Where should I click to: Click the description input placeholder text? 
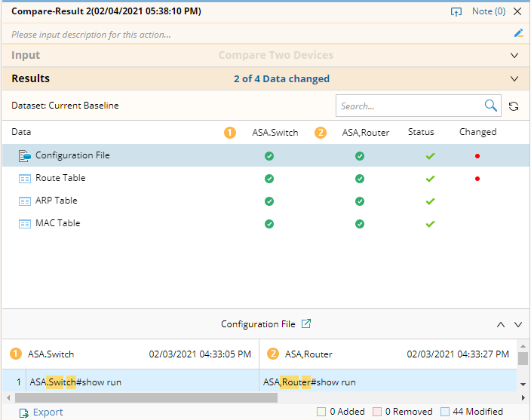click(91, 34)
